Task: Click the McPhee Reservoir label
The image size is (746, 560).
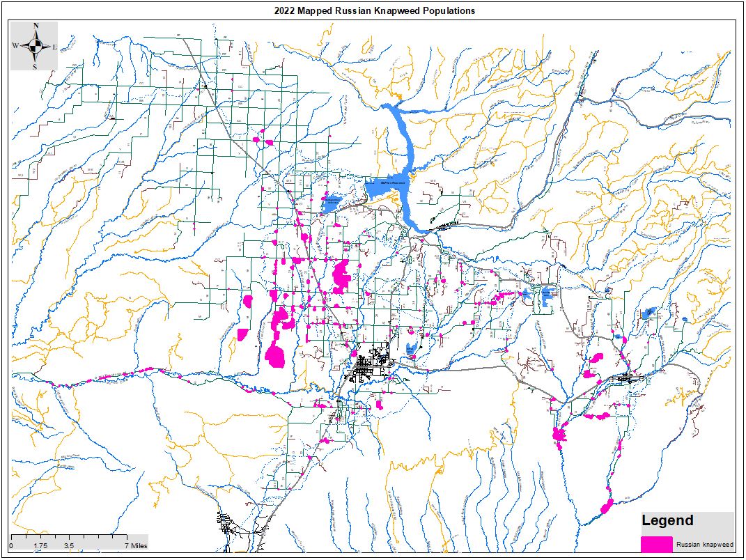Action: pyautogui.click(x=391, y=183)
